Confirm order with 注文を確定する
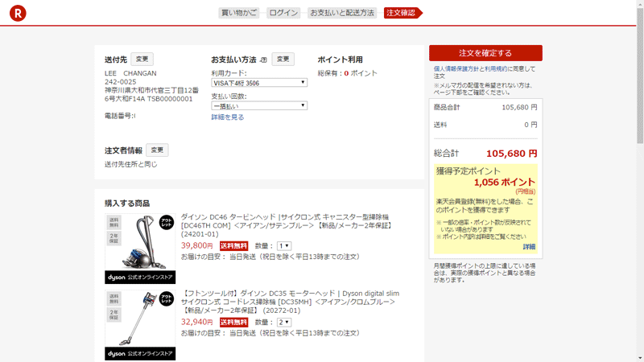 [x=485, y=53]
